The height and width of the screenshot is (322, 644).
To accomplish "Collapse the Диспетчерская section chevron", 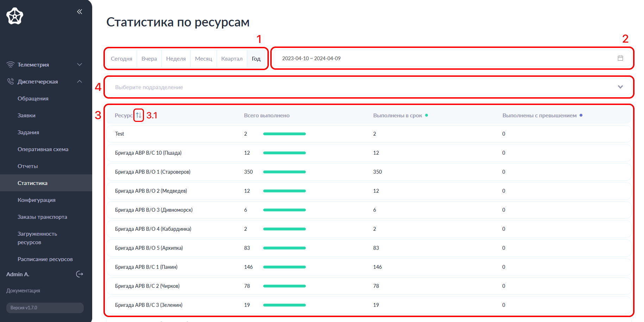I will (x=80, y=81).
